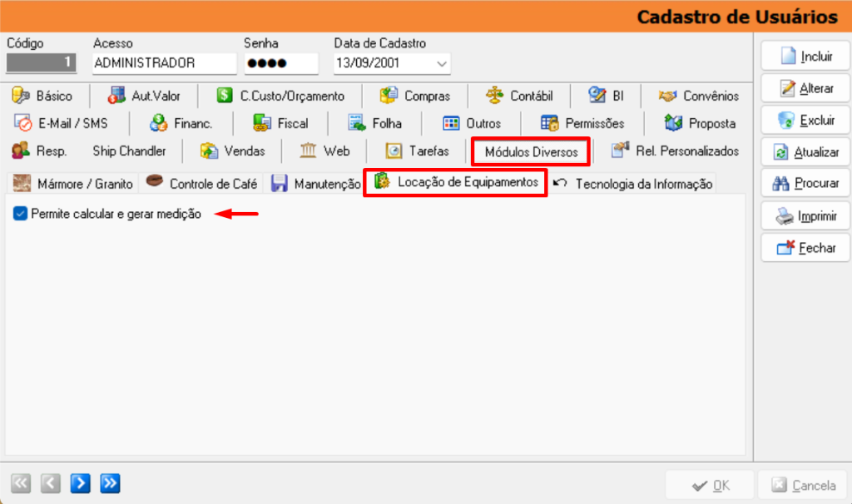The image size is (852, 504).
Task: Open the Web tab
Action: pos(325,151)
